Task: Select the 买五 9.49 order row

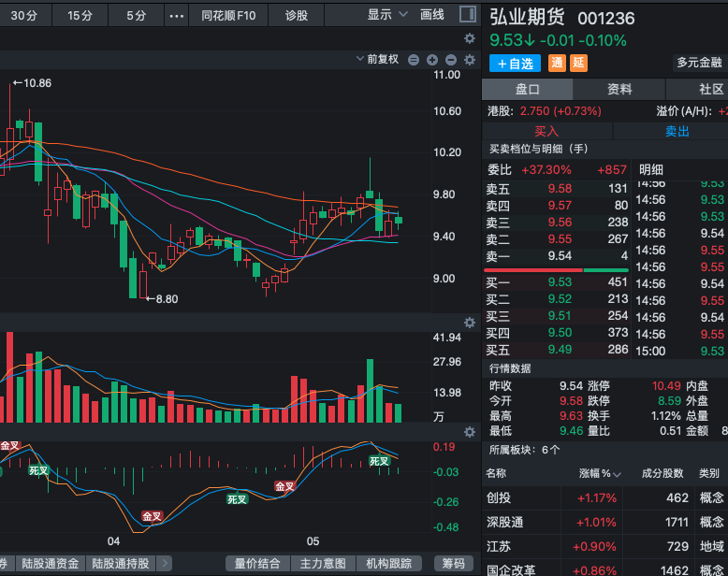Action: click(556, 349)
